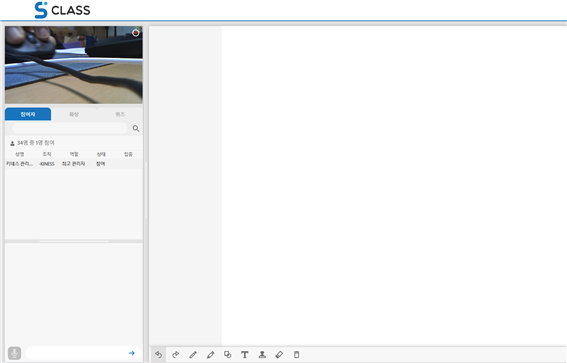Click the webcam video preview
This screenshot has width=567, height=363.
(x=74, y=65)
